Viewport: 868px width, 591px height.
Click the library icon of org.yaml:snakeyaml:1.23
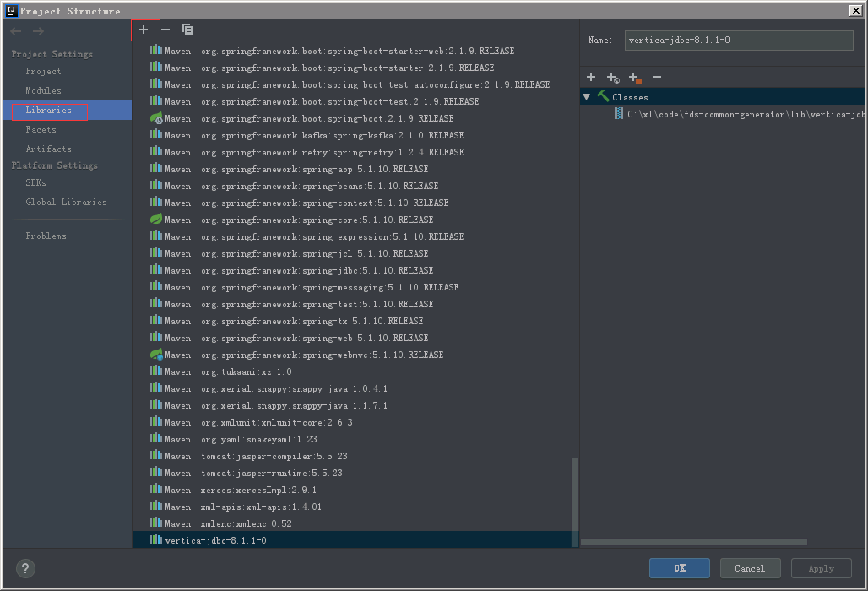coord(156,439)
